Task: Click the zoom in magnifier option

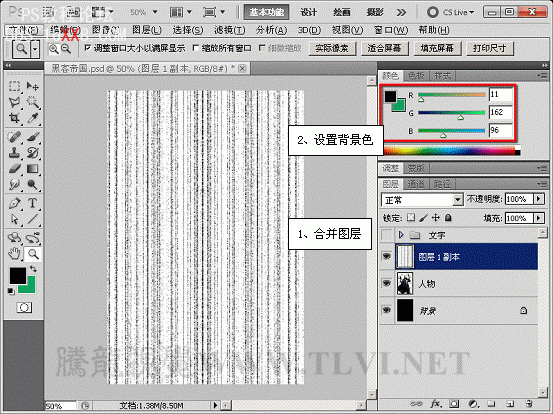Action: [x=54, y=49]
